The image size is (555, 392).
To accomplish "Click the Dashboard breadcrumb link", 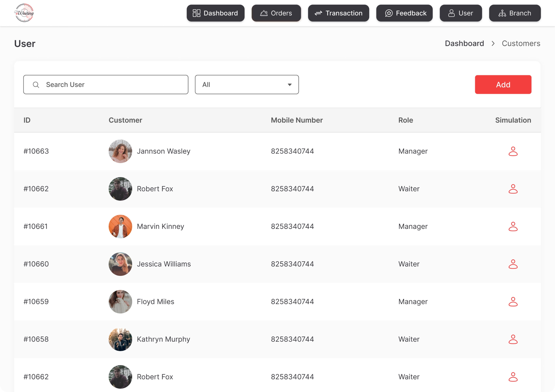I will 464,43.
